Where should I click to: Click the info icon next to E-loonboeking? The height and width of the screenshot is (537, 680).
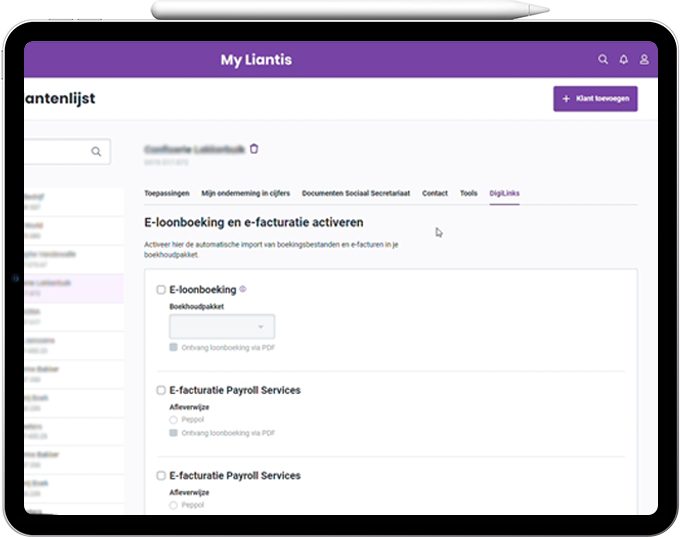pyautogui.click(x=243, y=289)
